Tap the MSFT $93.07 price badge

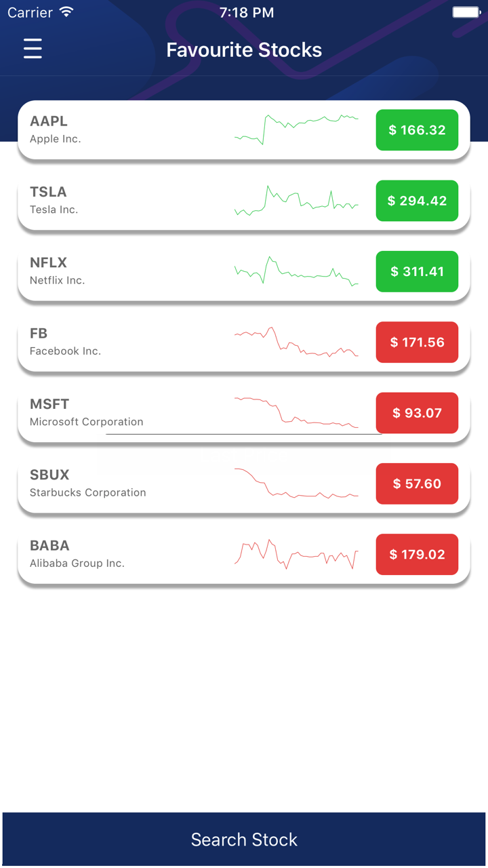[x=417, y=413]
